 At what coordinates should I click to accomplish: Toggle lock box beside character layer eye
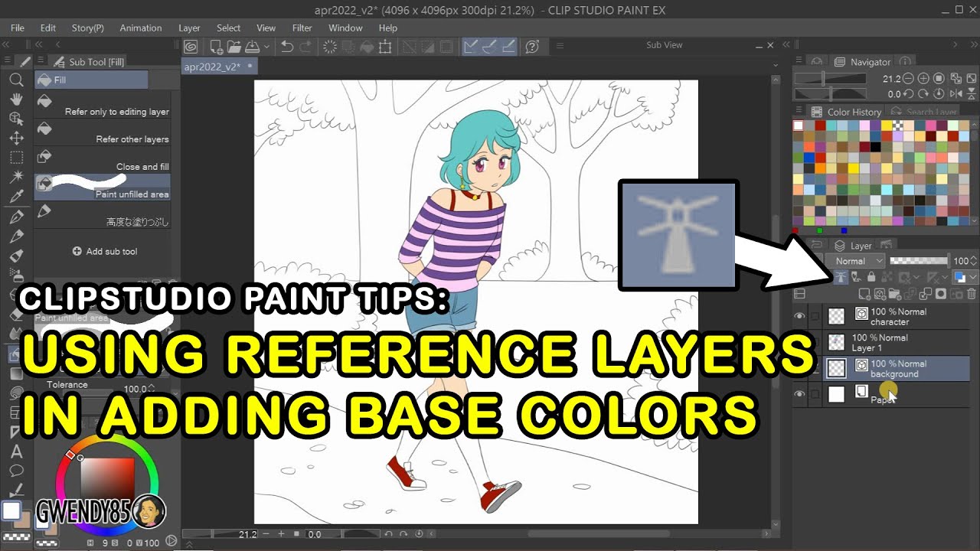pyautogui.click(x=815, y=316)
